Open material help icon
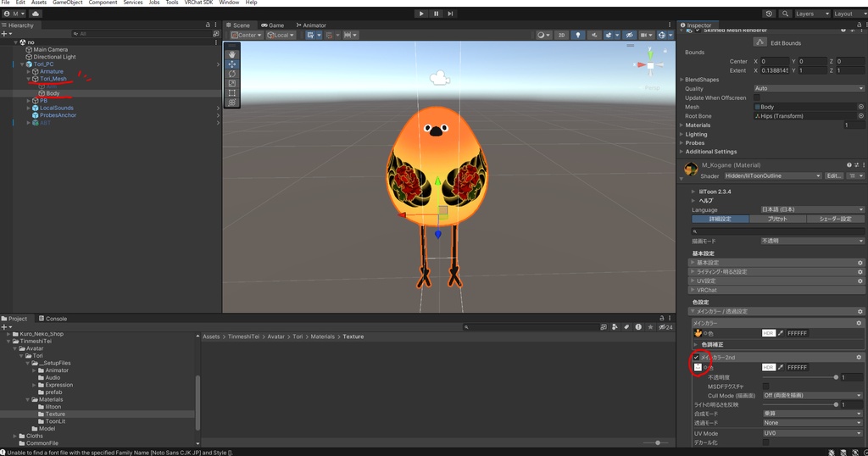 849,165
